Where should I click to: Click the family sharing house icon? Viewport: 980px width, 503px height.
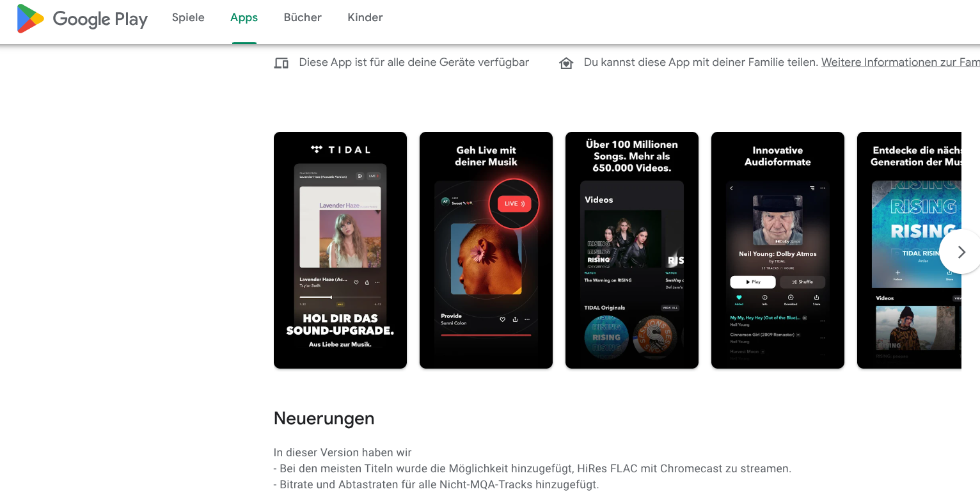(x=566, y=63)
